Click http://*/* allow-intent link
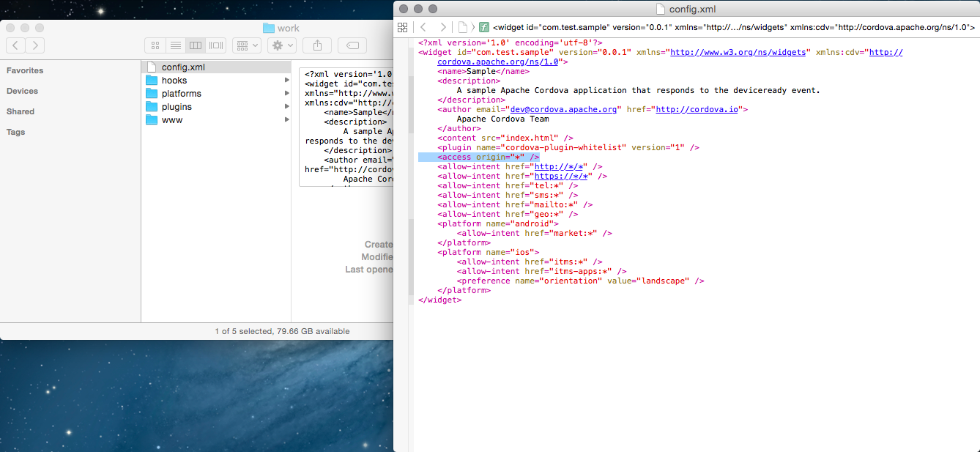This screenshot has width=980, height=452. click(x=559, y=166)
